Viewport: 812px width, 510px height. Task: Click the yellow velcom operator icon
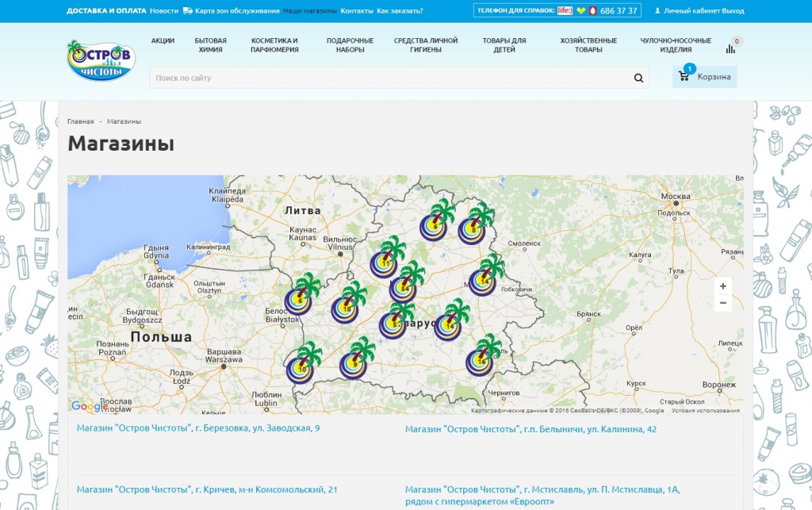pyautogui.click(x=581, y=10)
